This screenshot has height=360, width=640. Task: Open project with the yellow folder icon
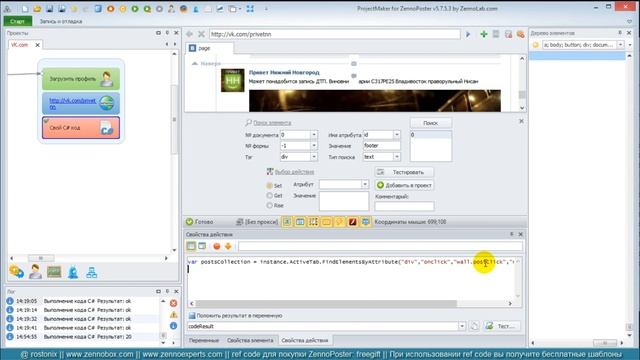click(37, 9)
